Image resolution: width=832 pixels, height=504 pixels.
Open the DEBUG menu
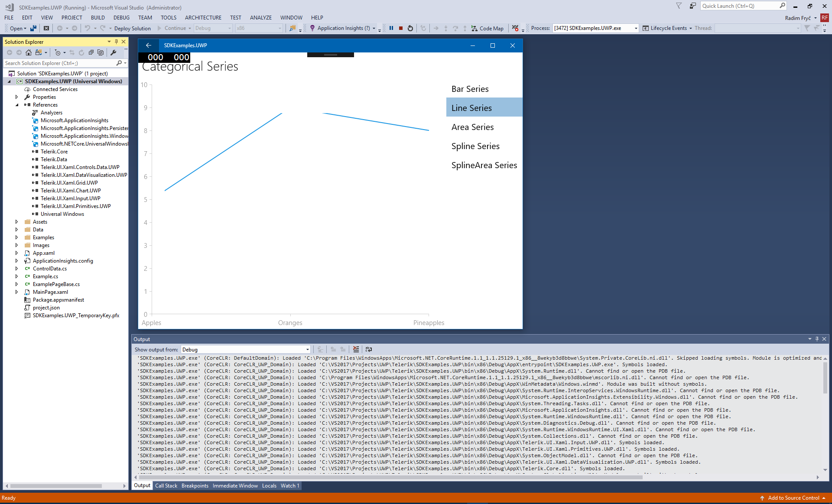tap(121, 18)
